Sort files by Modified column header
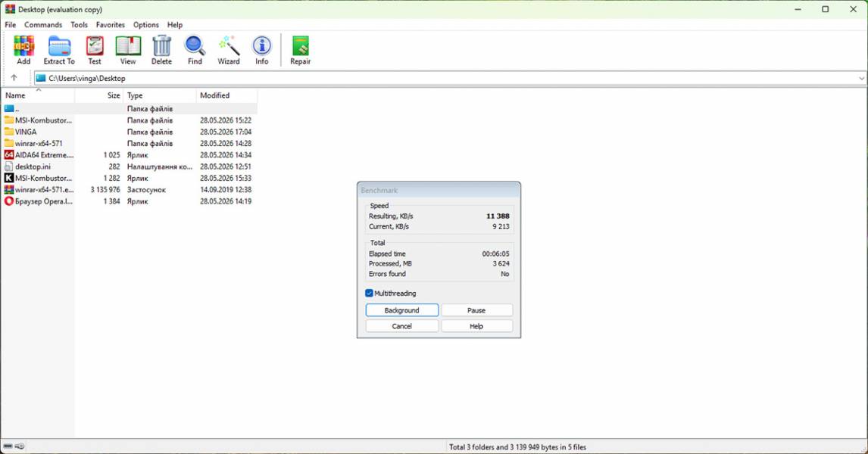This screenshot has width=868, height=454. pos(226,95)
